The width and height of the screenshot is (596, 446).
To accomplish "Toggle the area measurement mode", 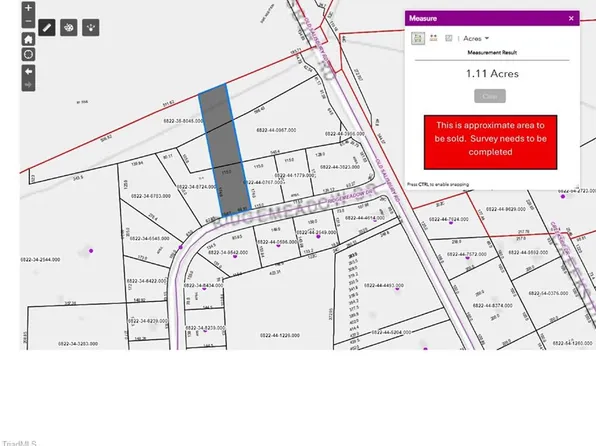I will 418,38.
